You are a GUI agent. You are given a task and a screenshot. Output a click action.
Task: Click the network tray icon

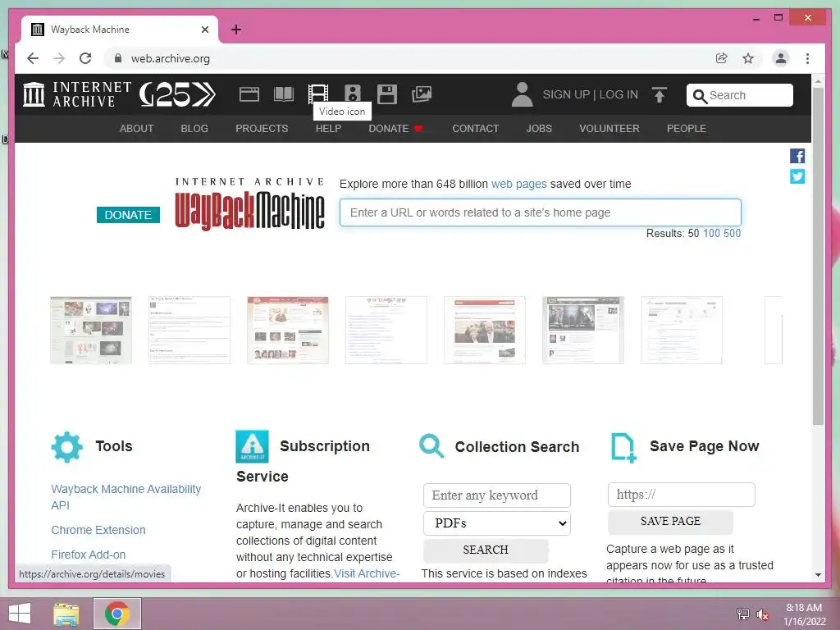pyautogui.click(x=743, y=614)
